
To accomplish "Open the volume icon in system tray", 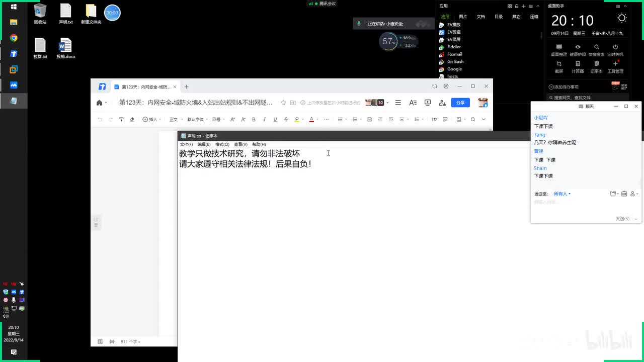I will pos(6,316).
